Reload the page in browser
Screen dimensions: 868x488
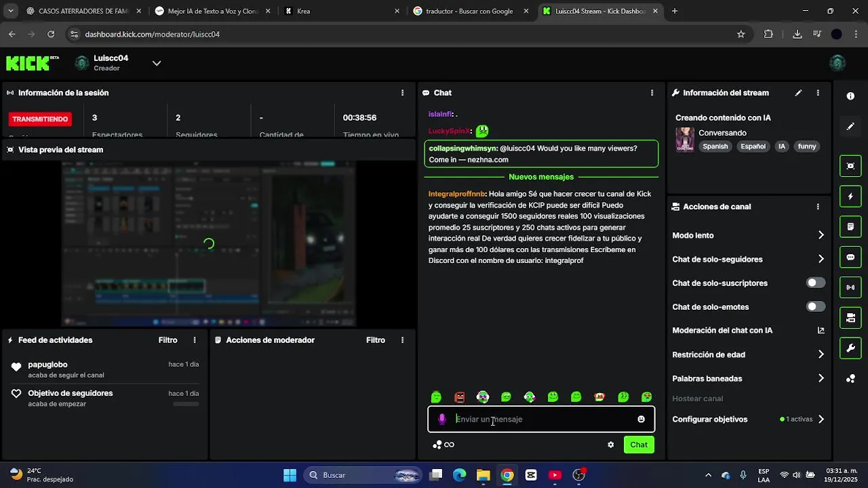click(51, 34)
